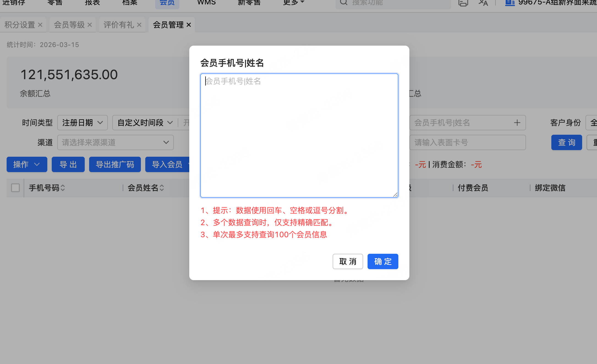Viewport: 597px width, 364px height.
Task: Click the plus icon in 会员手机号|姓名 field
Action: click(517, 123)
